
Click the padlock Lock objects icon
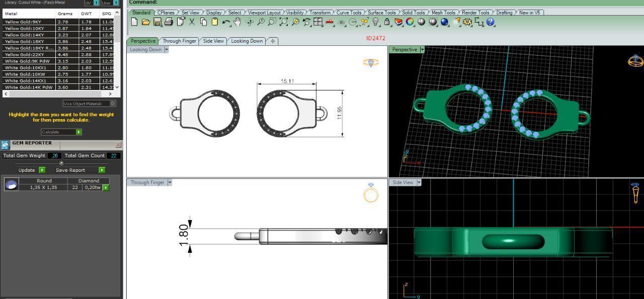tap(386, 22)
